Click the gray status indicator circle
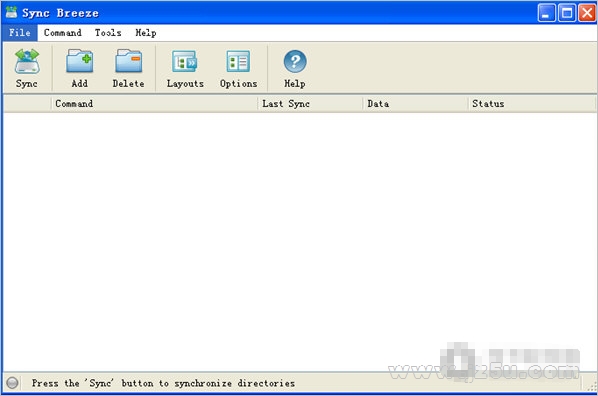 pos(12,383)
